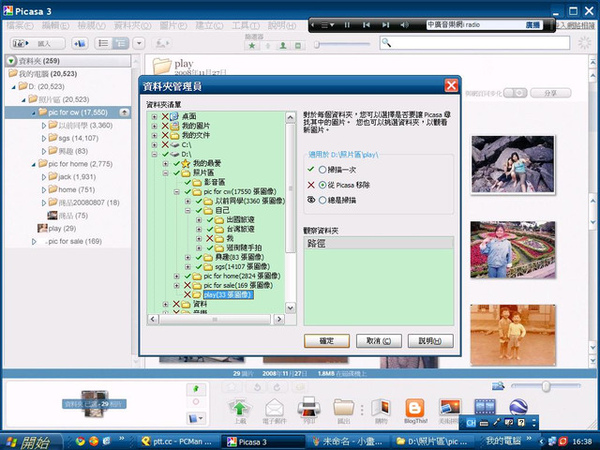Collapse the pic for cw(17550) dialog node
The width and height of the screenshot is (600, 450).
(x=176, y=192)
